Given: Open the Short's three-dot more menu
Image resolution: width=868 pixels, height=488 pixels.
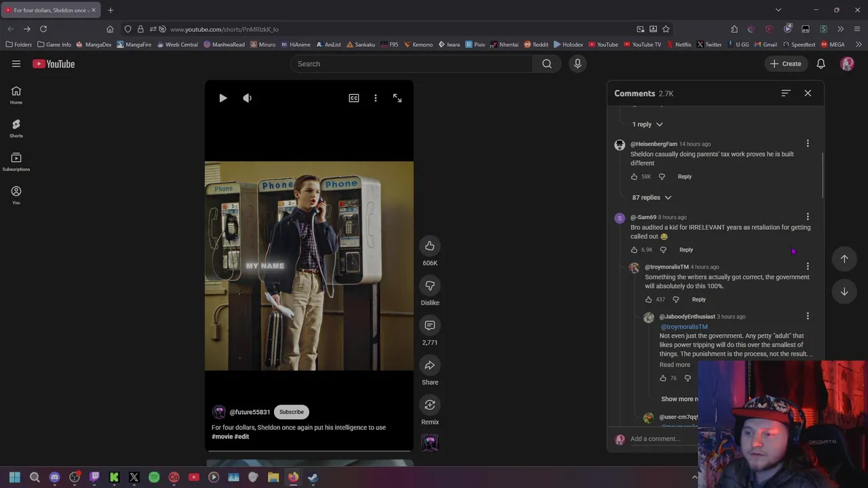Looking at the screenshot, I should click(376, 98).
